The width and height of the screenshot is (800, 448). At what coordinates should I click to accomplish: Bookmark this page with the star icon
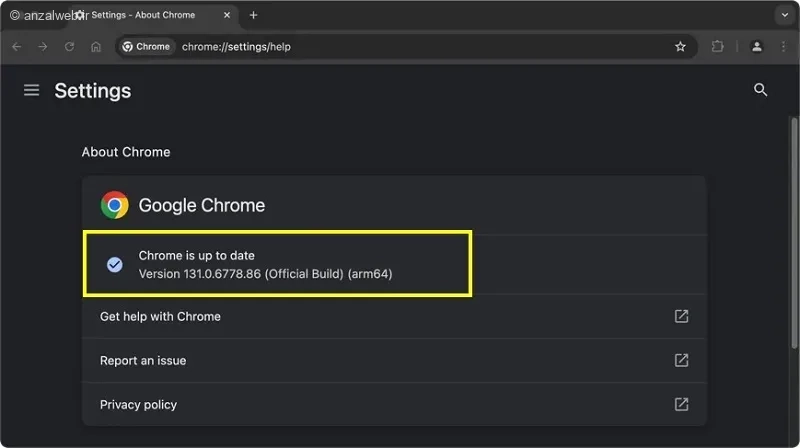click(680, 47)
